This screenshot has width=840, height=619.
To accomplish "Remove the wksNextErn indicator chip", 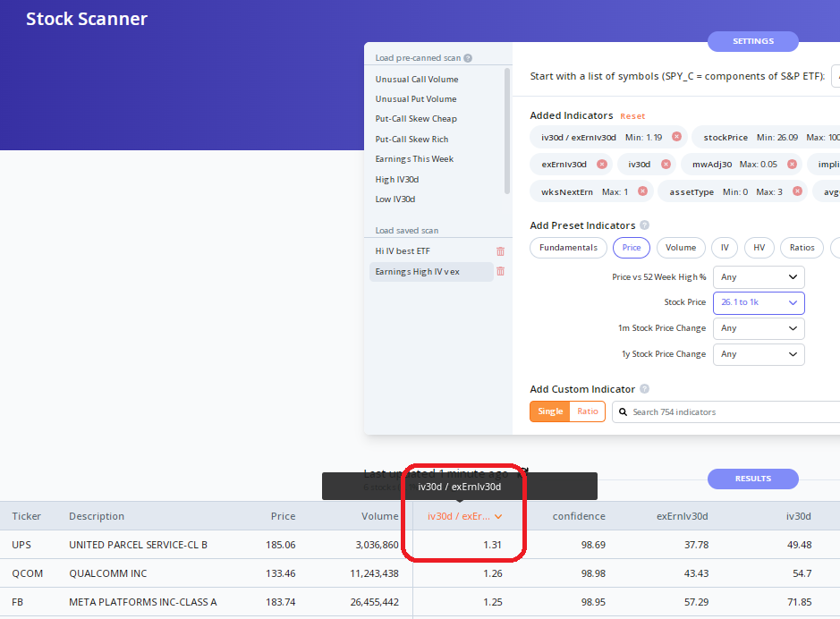I will (x=642, y=191).
